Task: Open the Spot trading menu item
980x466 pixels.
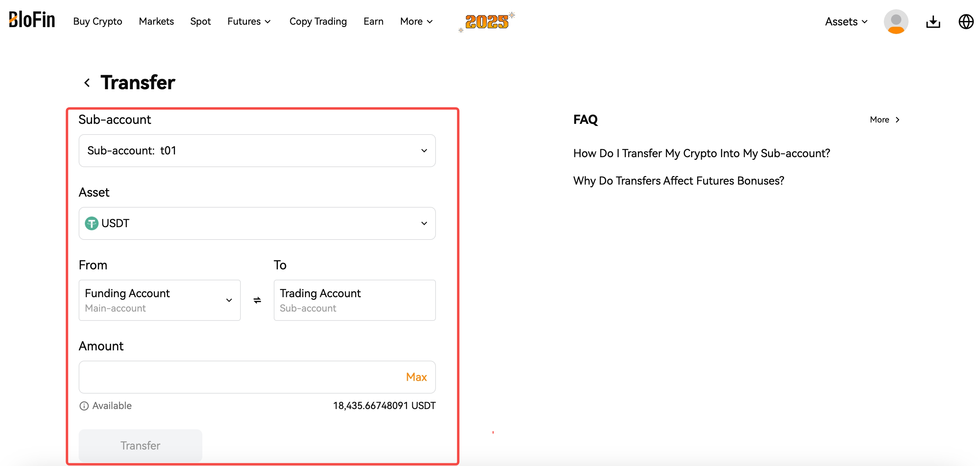Action: [x=200, y=21]
